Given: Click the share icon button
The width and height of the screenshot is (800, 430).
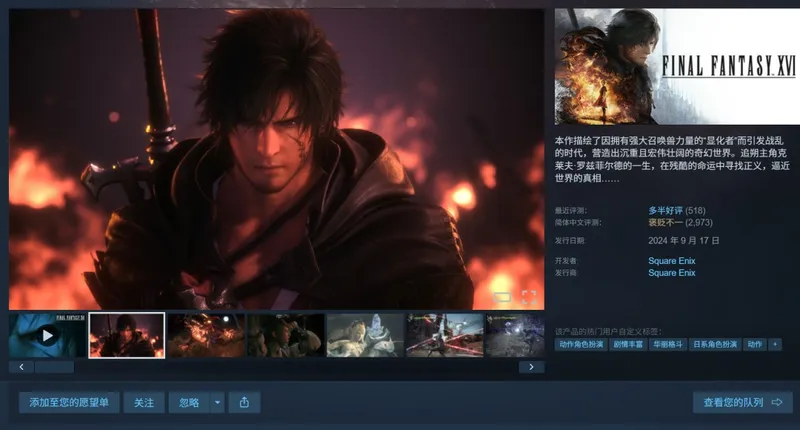Looking at the screenshot, I should point(244,402).
